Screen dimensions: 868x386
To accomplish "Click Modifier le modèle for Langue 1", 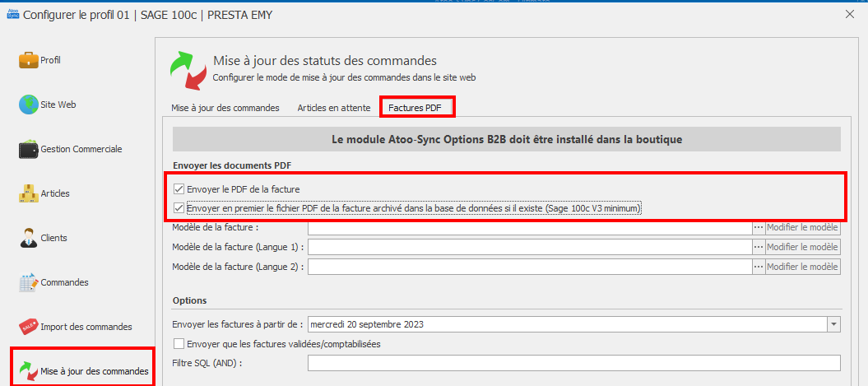I will (x=803, y=247).
